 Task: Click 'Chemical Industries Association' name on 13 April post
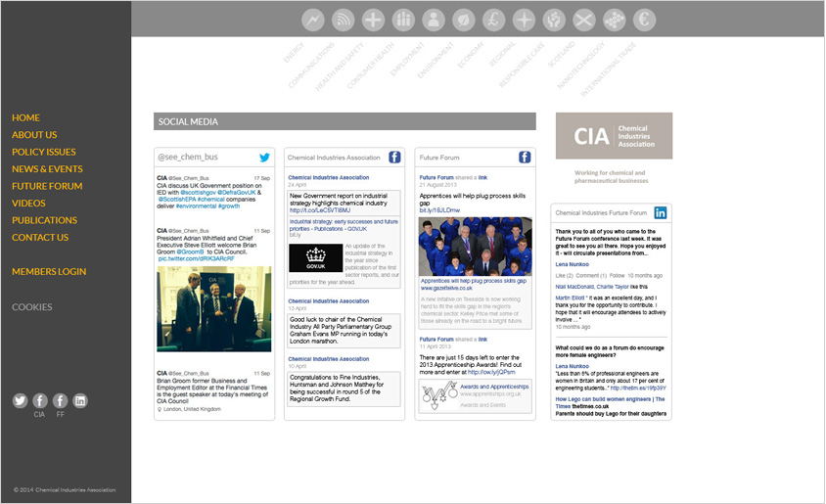[x=329, y=301]
